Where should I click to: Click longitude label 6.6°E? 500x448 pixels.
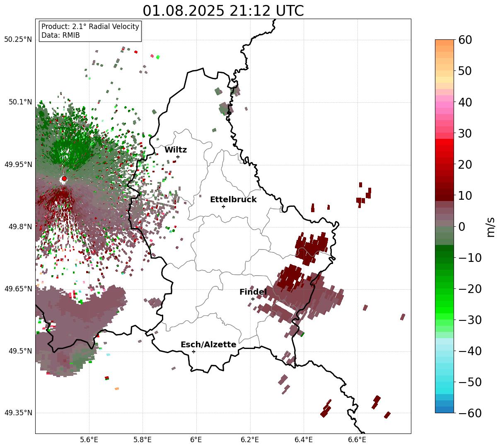pyautogui.click(x=357, y=440)
